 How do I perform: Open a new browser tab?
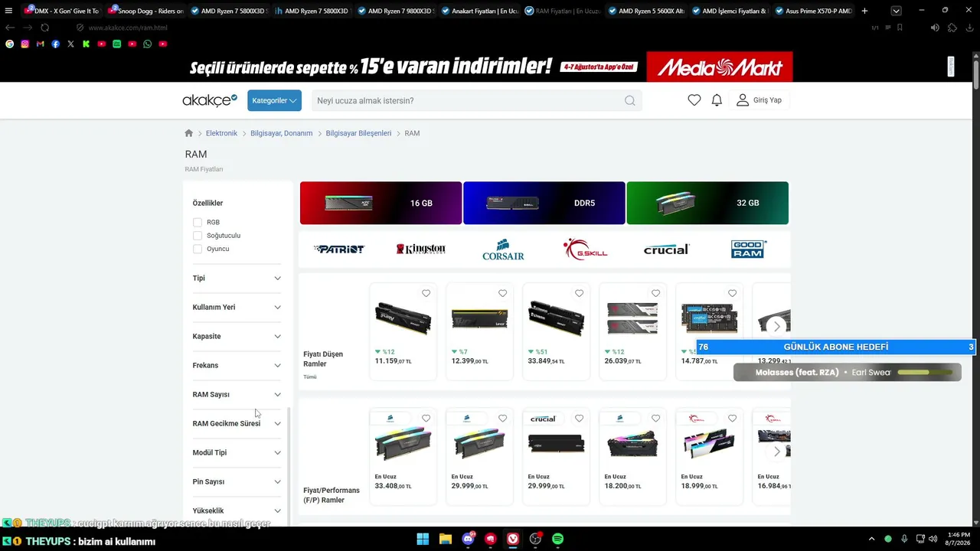(x=864, y=11)
